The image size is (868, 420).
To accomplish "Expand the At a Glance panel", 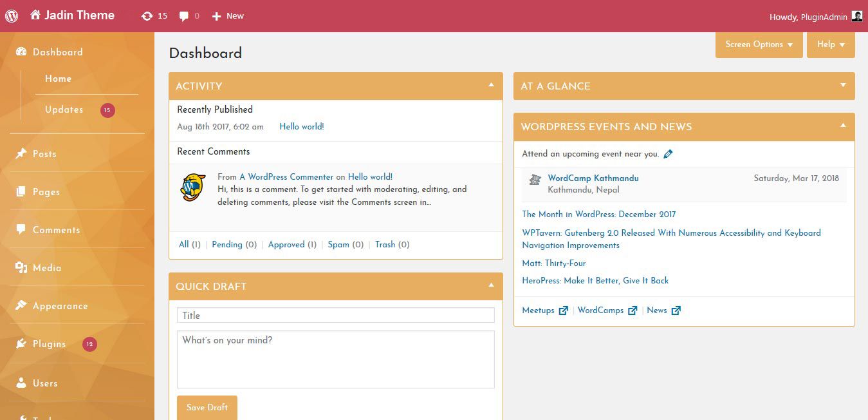I will point(843,85).
